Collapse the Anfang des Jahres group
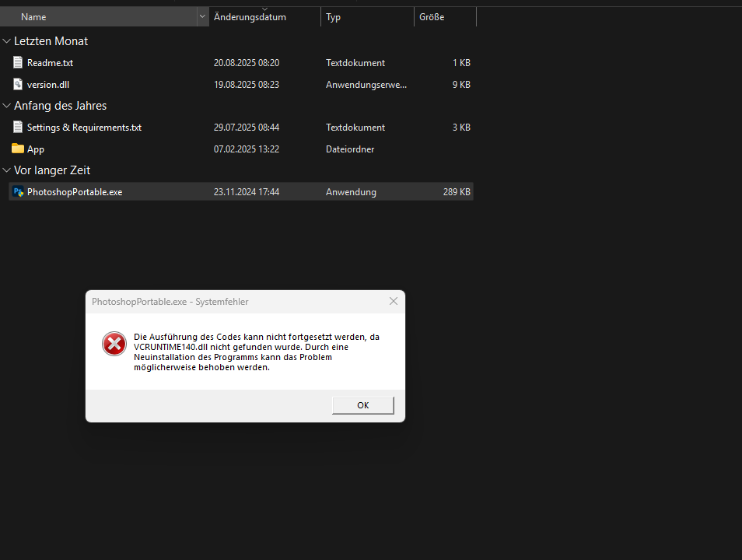 pyautogui.click(x=7, y=106)
